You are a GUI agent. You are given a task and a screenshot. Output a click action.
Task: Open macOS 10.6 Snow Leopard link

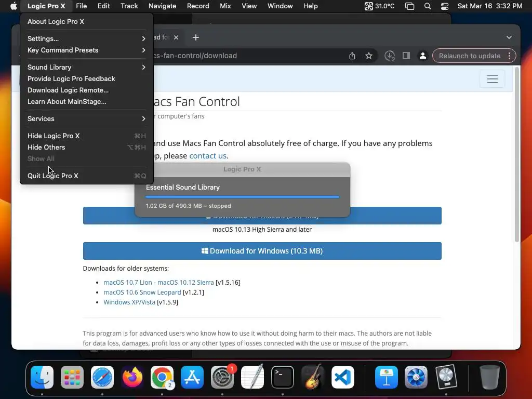point(142,292)
